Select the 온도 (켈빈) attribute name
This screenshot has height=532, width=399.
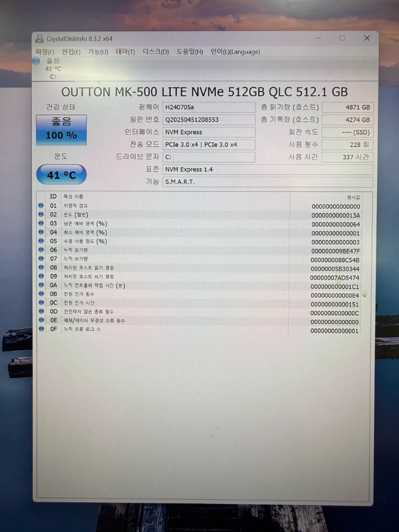coord(76,214)
